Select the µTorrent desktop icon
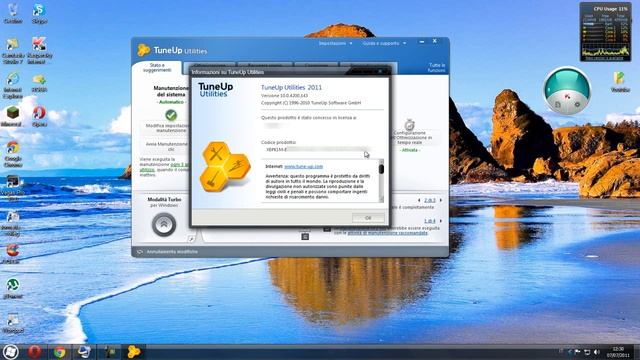The height and width of the screenshot is (360, 640). [13, 288]
